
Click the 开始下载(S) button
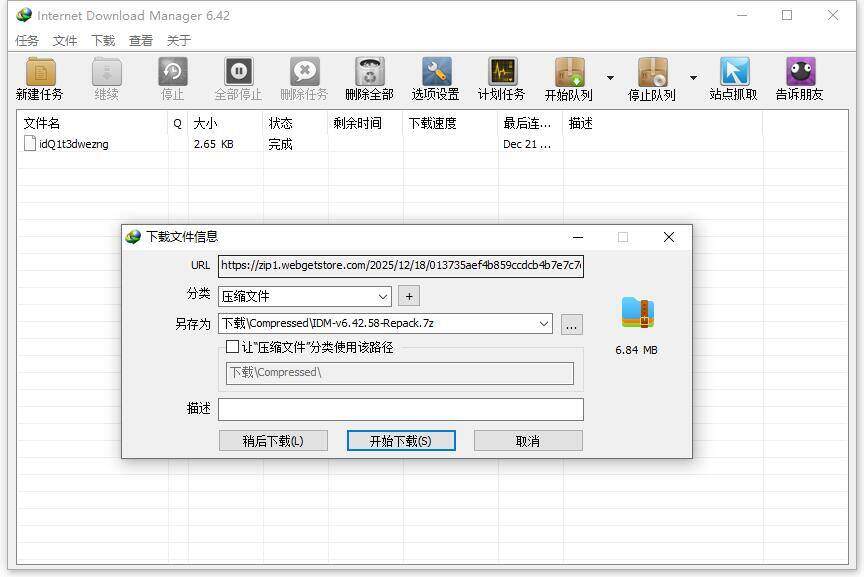[x=401, y=441]
